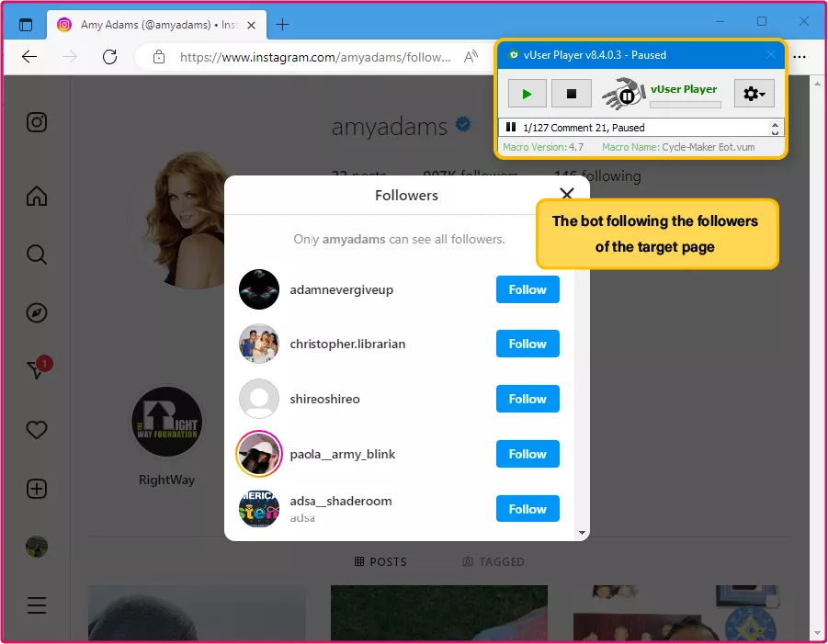Close the Followers dialog with X
828x644 pixels.
coord(567,194)
